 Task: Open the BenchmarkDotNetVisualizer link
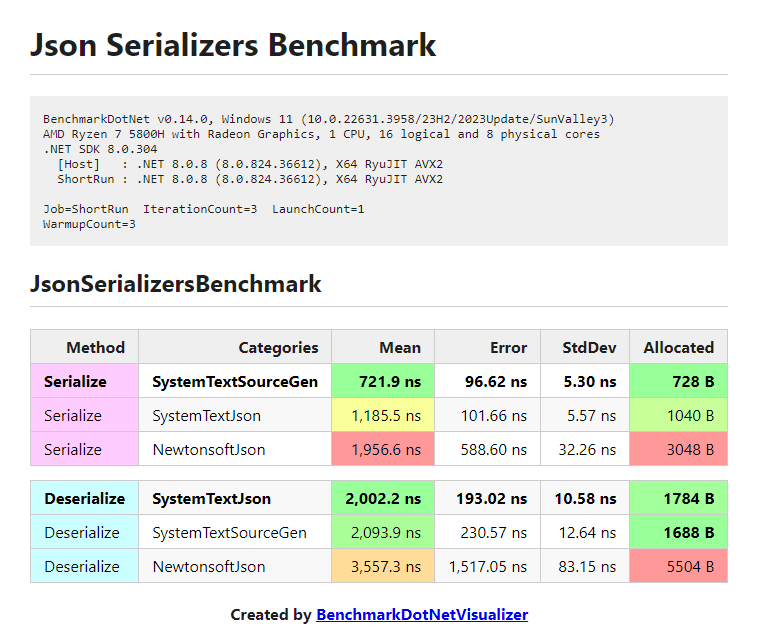[422, 614]
